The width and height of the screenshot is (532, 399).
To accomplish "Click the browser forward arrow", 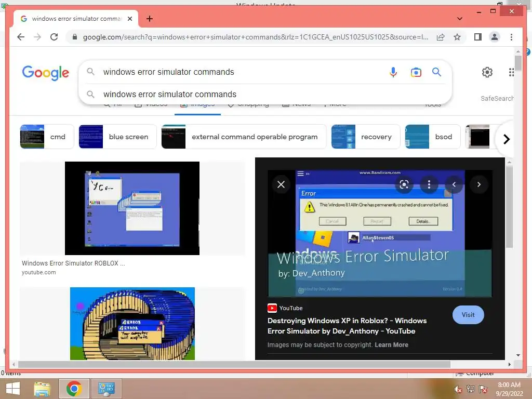I will point(37,37).
